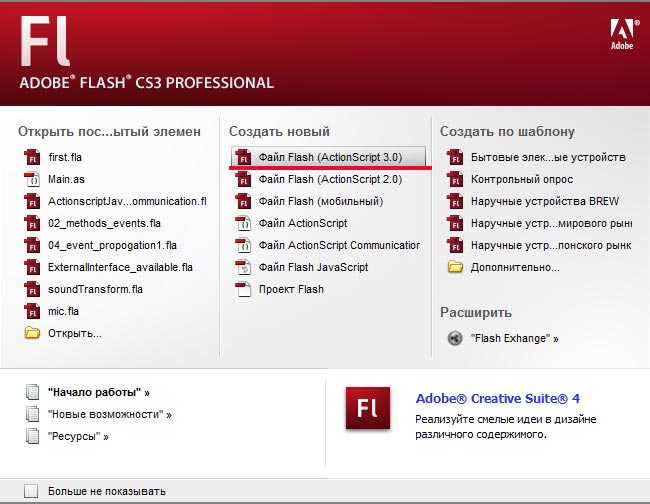The image size is (650, 504).
Task: Click the icon beside Файл ActionScript Communication
Action: point(243,245)
